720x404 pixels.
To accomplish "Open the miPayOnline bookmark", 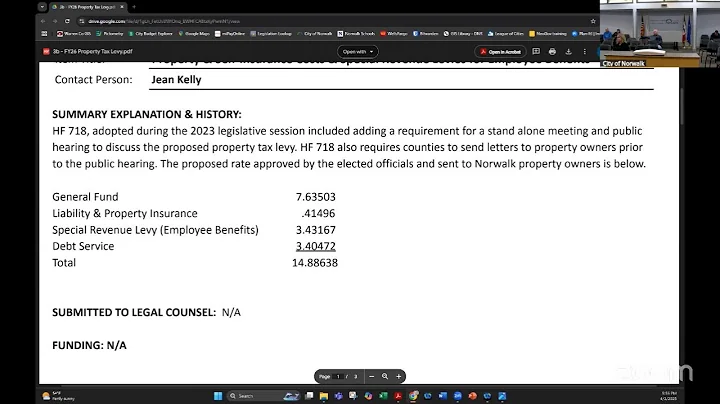I will pos(230,34).
